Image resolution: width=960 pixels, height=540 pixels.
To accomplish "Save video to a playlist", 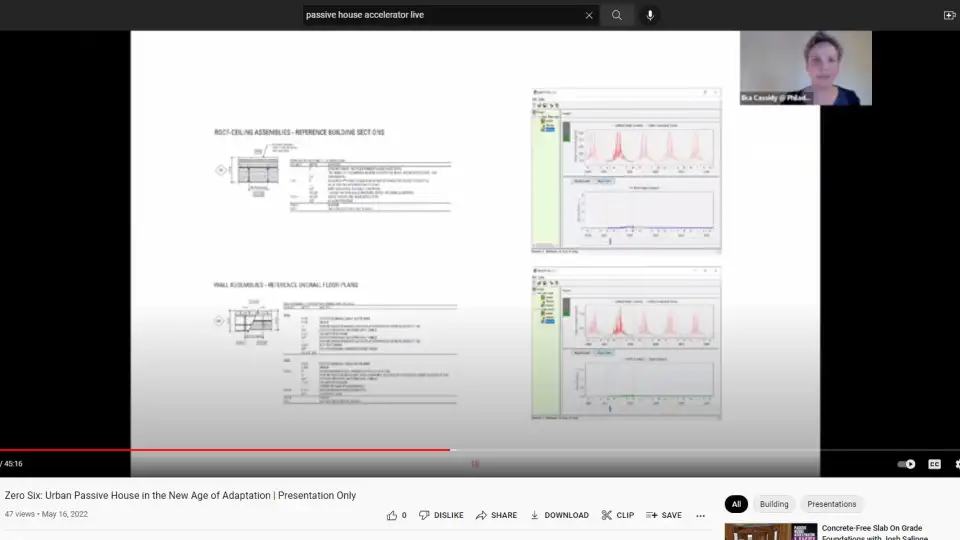I will (664, 515).
